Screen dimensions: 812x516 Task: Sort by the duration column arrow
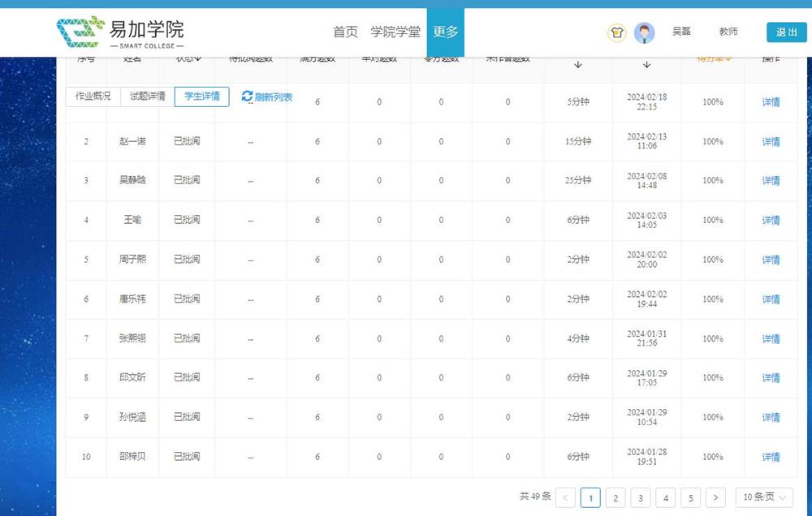point(578,65)
